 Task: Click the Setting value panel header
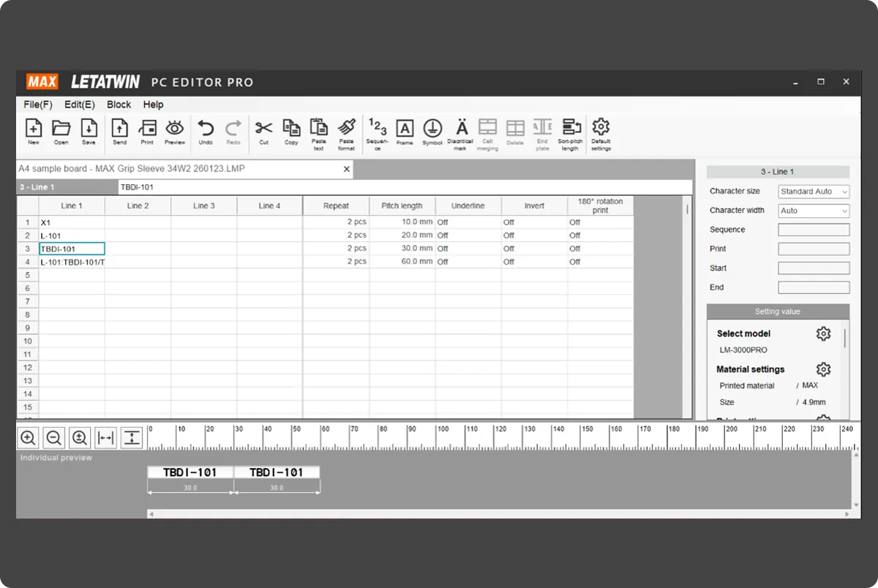tap(778, 312)
